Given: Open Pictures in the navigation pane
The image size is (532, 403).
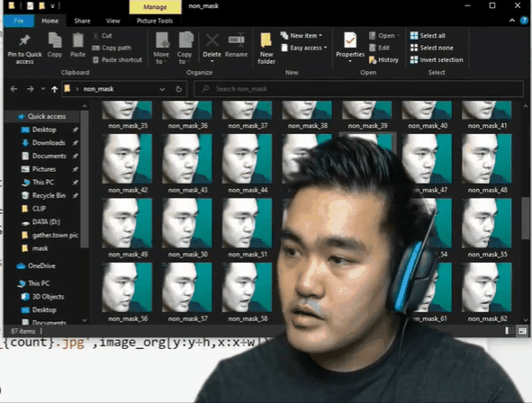Looking at the screenshot, I should coord(44,169).
